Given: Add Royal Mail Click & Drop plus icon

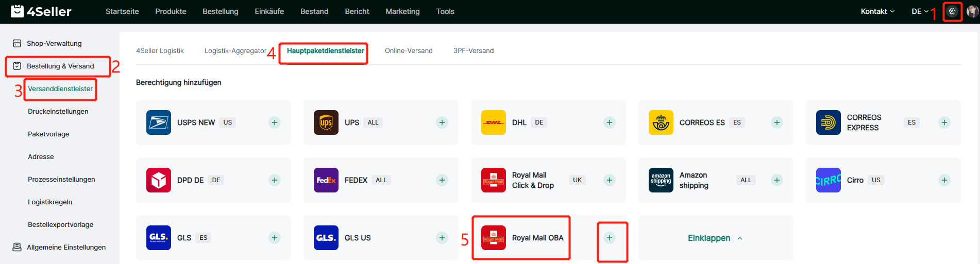Looking at the screenshot, I should 610,180.
